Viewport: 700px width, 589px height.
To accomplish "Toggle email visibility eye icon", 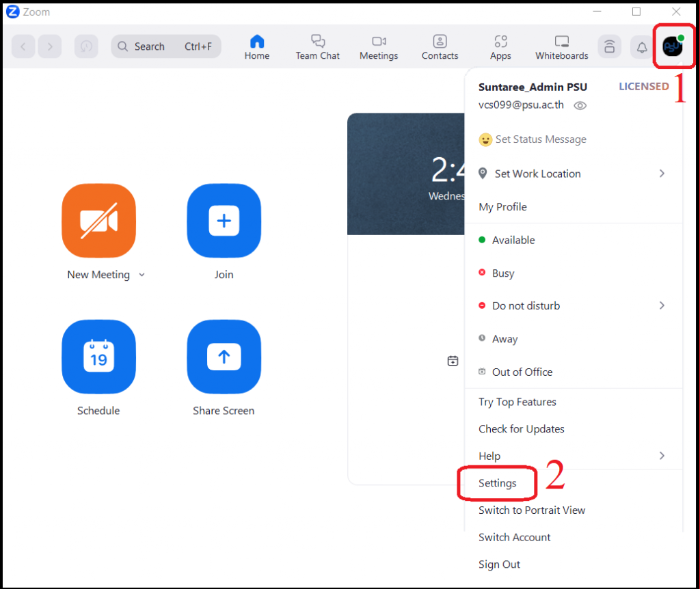I will tap(580, 105).
